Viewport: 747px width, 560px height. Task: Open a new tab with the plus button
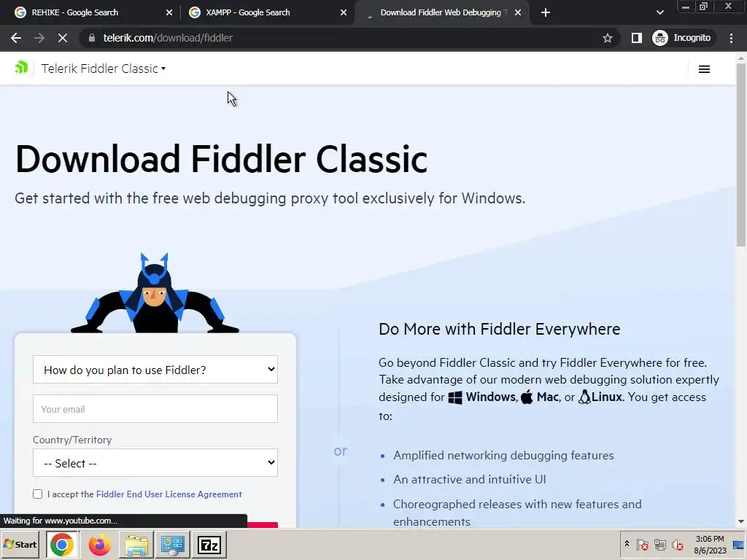click(546, 12)
